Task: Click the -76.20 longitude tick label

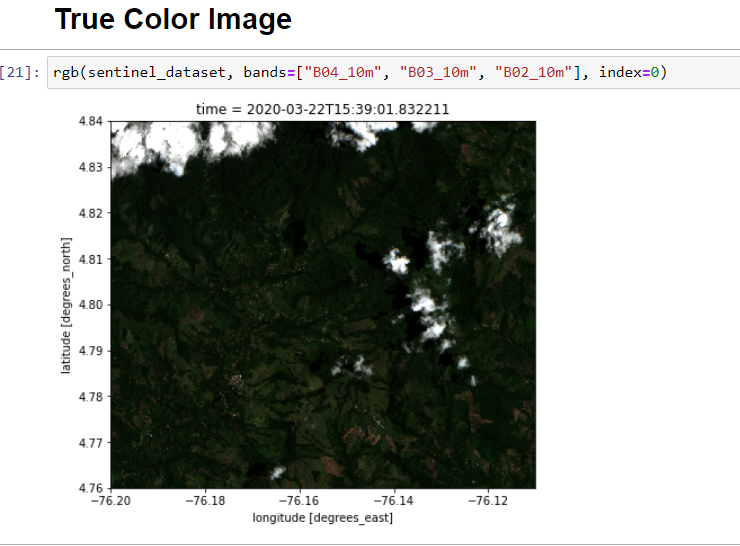Action: pyautogui.click(x=111, y=501)
